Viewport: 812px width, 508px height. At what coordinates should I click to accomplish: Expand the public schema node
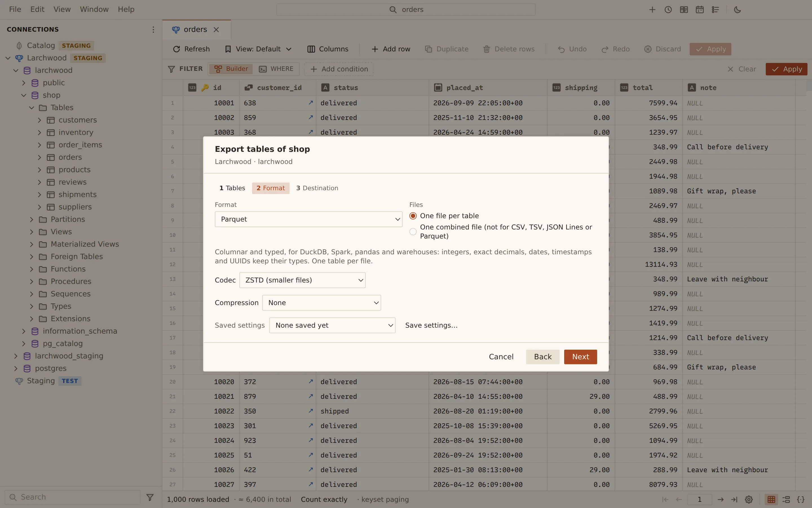[x=23, y=83]
